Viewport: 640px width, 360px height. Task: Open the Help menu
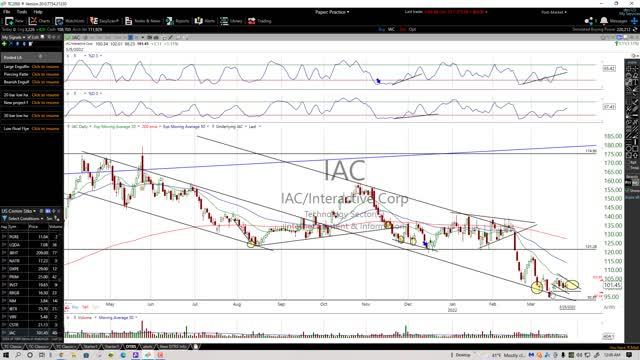click(38, 12)
